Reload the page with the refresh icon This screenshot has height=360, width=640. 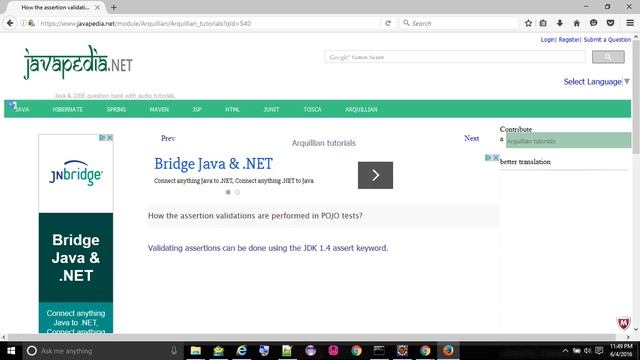coord(388,23)
